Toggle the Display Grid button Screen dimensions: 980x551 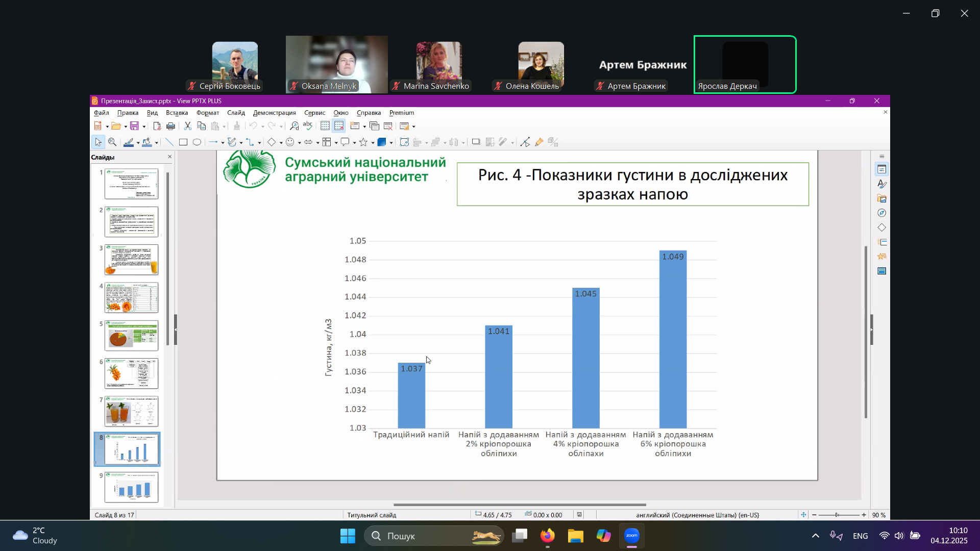pyautogui.click(x=325, y=126)
